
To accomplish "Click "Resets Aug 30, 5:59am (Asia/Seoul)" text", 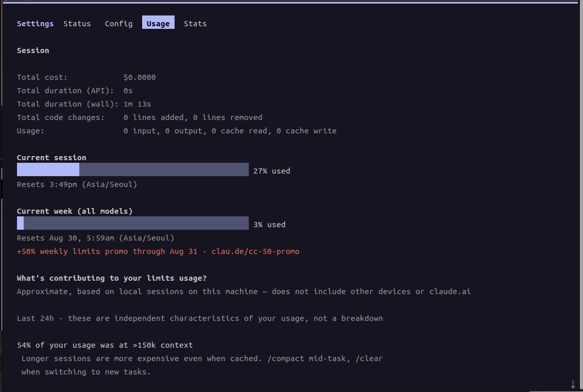I will (96, 238).
